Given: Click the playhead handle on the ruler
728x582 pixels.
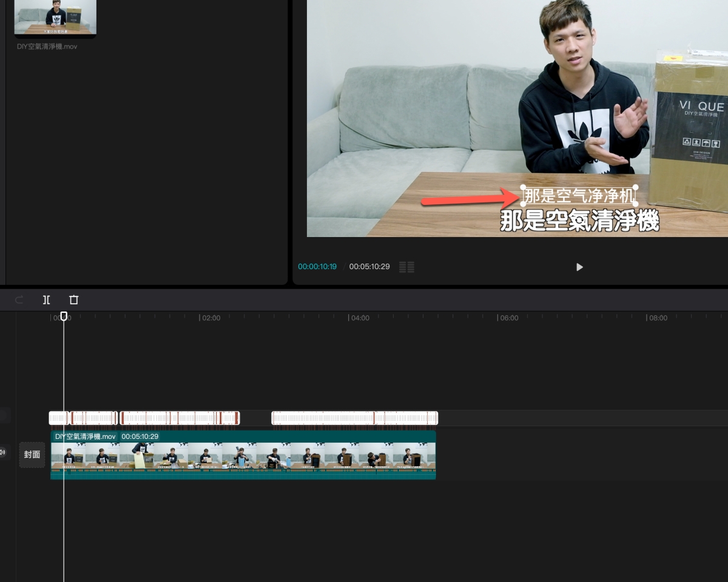Looking at the screenshot, I should 64,316.
